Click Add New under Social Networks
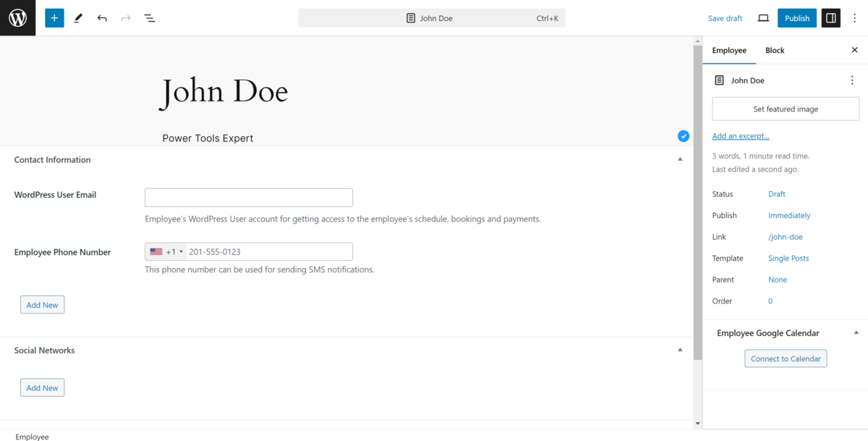 42,387
